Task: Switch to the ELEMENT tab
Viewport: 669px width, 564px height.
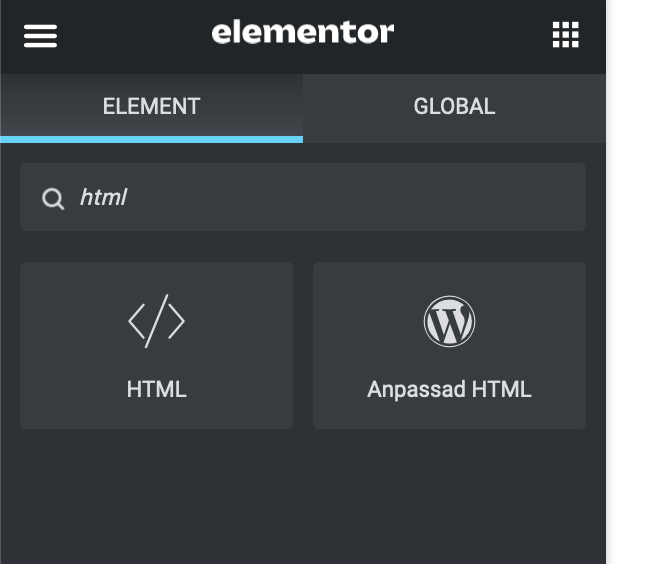Action: click(x=151, y=106)
